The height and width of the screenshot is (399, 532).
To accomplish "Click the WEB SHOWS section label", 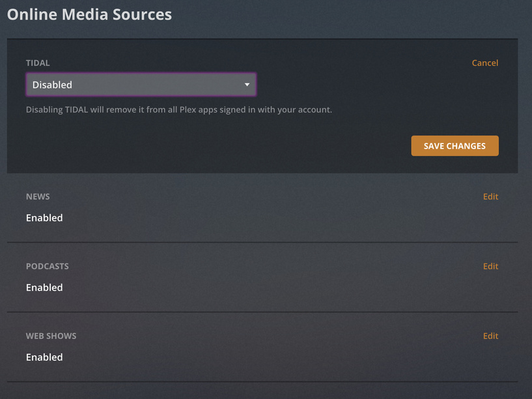I will click(51, 336).
